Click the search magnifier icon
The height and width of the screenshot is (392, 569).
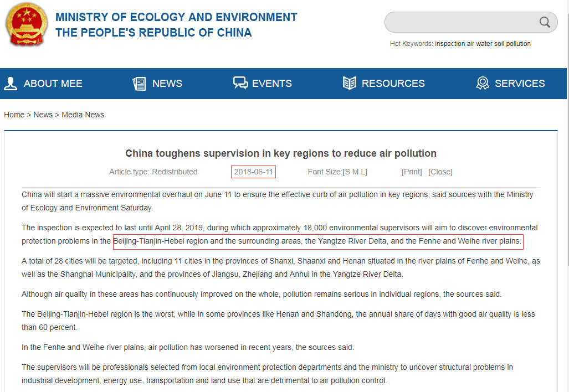click(x=545, y=22)
